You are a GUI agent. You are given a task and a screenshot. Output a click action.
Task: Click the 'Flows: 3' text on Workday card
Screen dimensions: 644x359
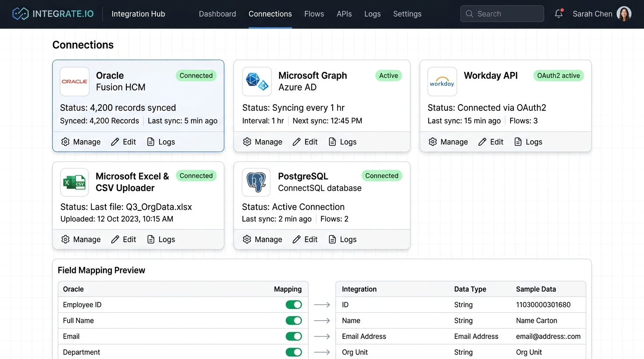coord(523,121)
